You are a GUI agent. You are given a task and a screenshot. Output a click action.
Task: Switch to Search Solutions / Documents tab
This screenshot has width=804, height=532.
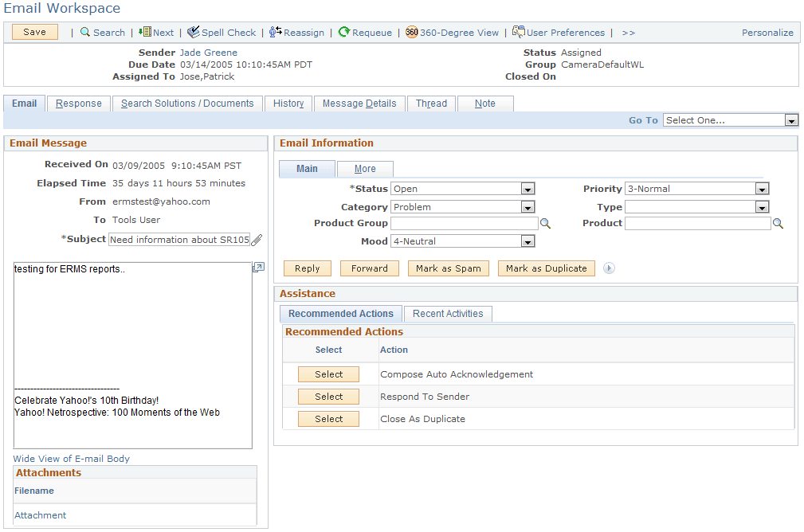point(187,104)
